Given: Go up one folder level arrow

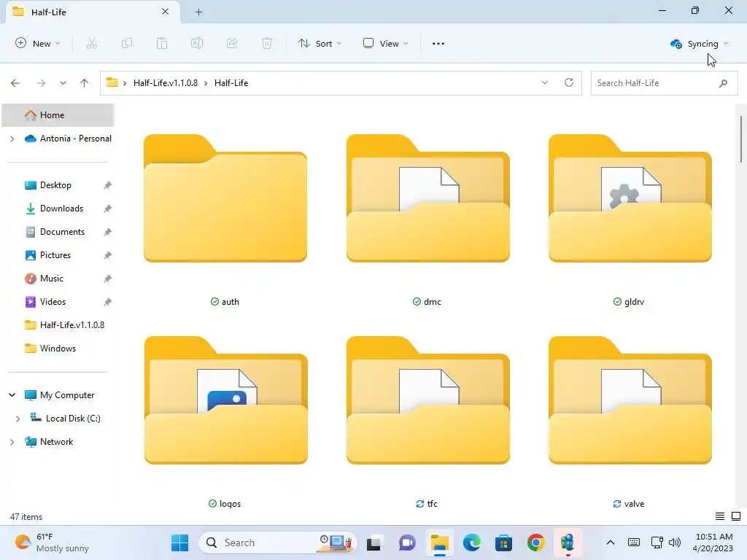Looking at the screenshot, I should point(85,83).
